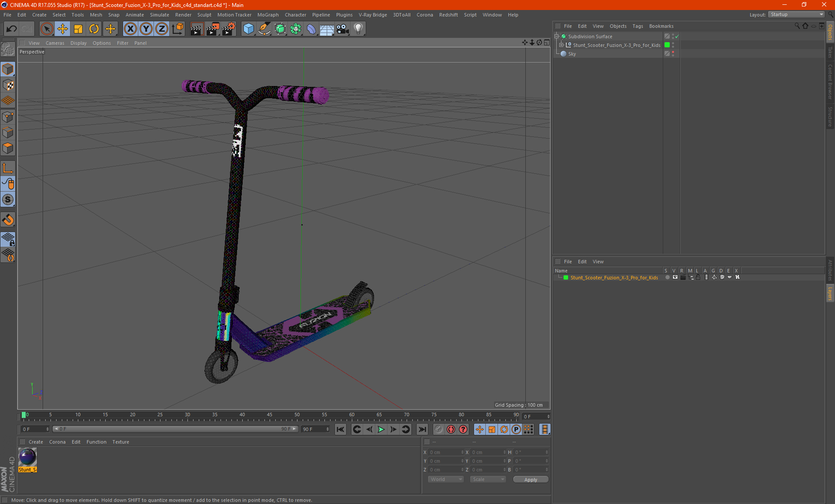This screenshot has width=835, height=504.
Task: Open the MoGraph menu
Action: (268, 15)
